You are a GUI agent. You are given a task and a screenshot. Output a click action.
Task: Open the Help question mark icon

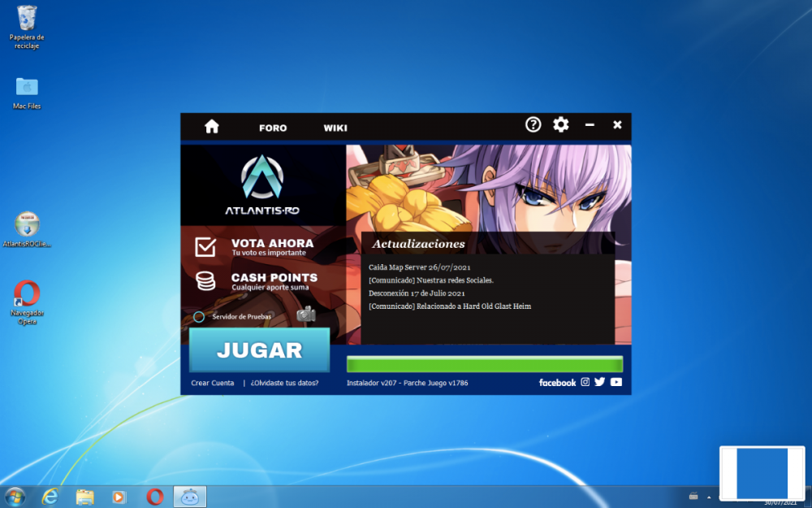533,124
